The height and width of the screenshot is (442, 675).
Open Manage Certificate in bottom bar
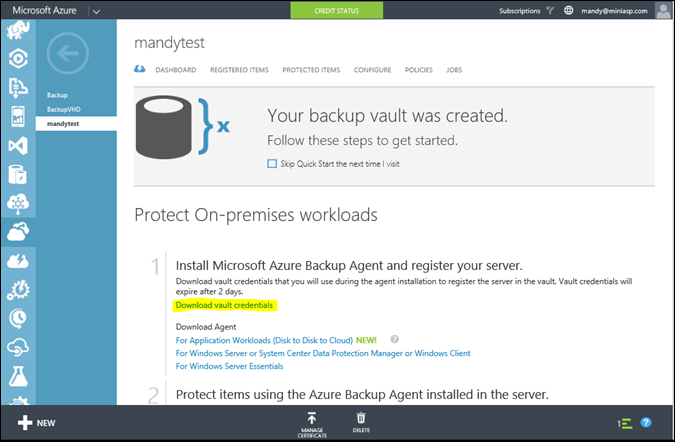[x=311, y=423]
